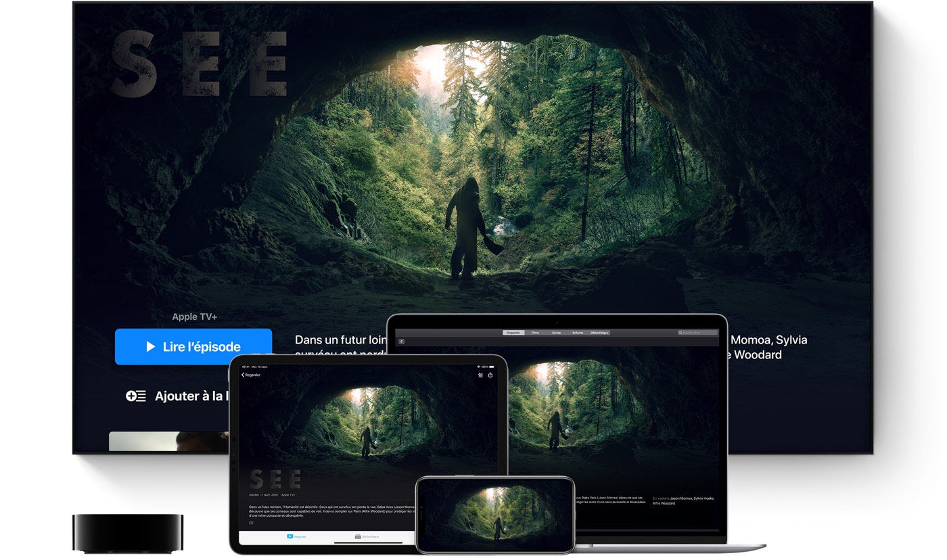
Task: Click the Apple TV+ label on the TV
Action: [195, 317]
